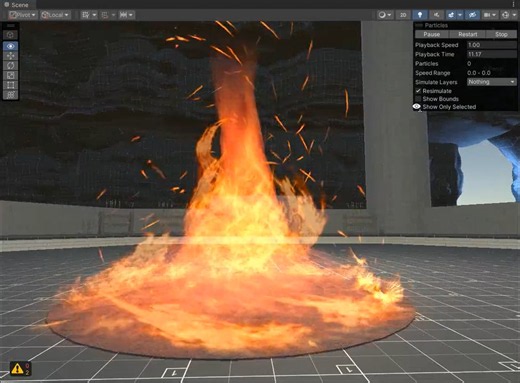Restart the particle simulation
Image resolution: width=520 pixels, height=383 pixels.
468,34
